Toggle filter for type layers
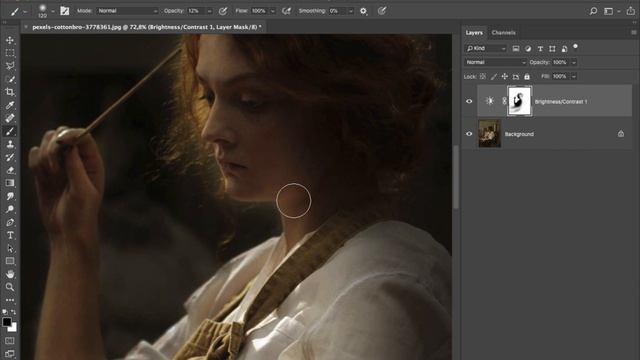The width and height of the screenshot is (640, 360). click(540, 49)
